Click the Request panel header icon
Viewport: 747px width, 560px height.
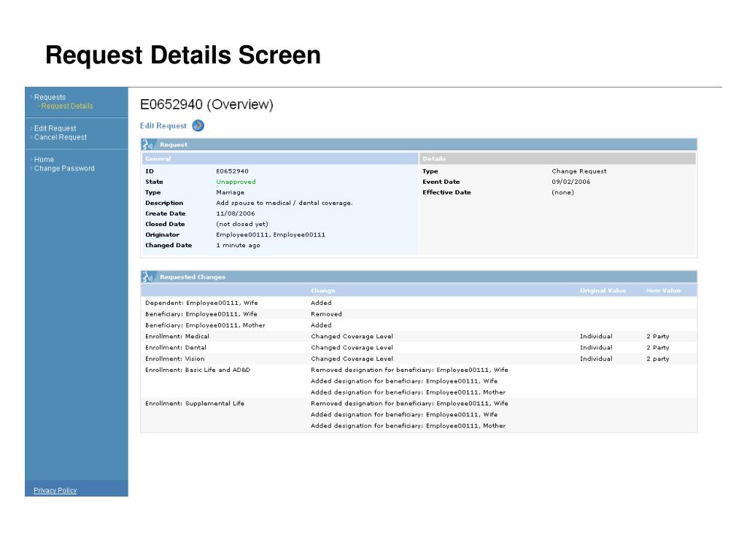point(147,144)
